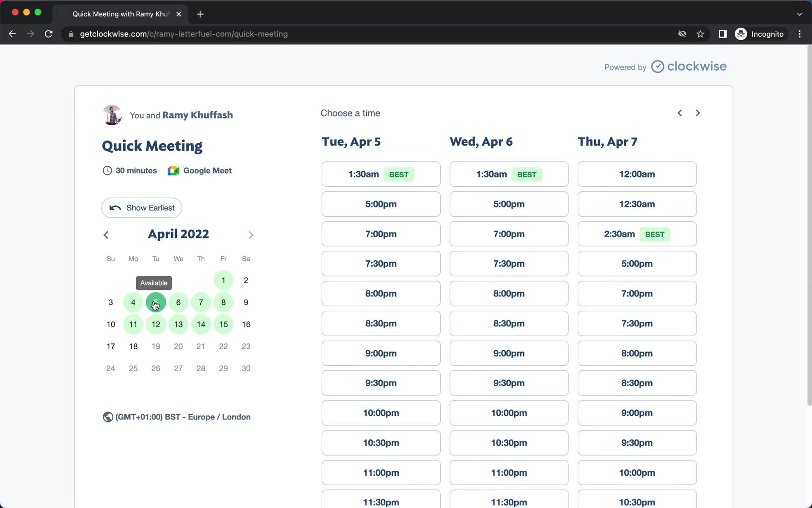Click the next month arrow on calendar
The width and height of the screenshot is (812, 508).
pos(251,235)
